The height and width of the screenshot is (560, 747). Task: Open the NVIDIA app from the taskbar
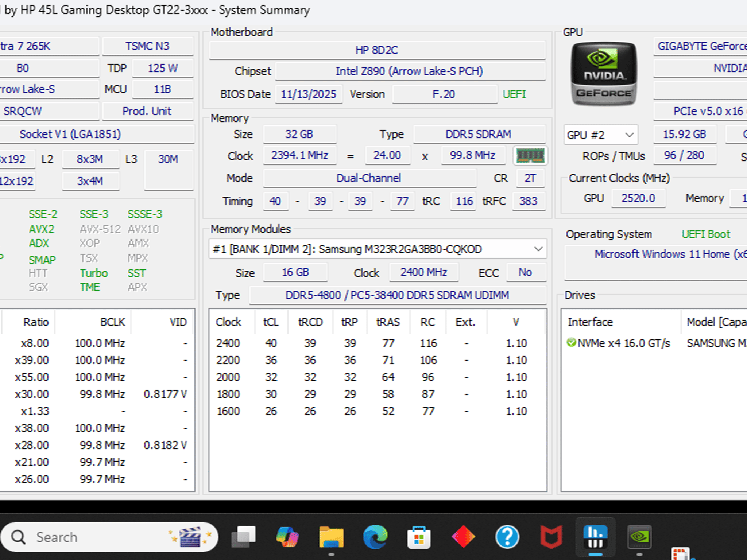coord(639,537)
